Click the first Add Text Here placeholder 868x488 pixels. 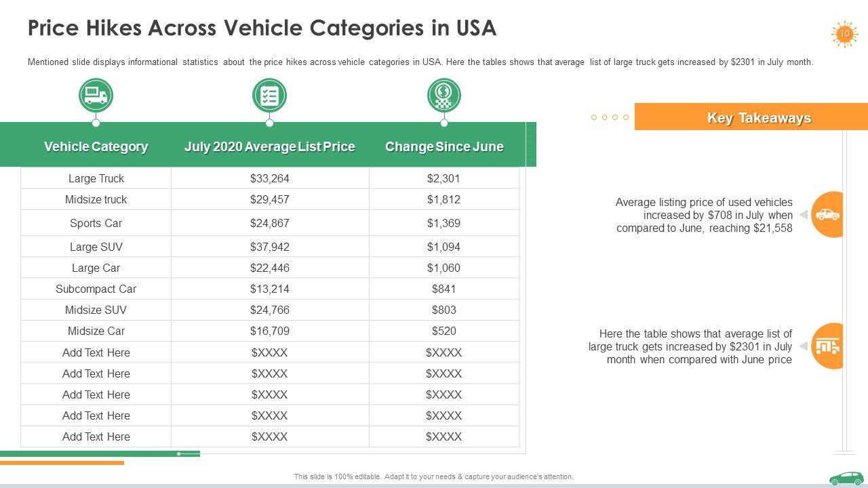tap(96, 353)
